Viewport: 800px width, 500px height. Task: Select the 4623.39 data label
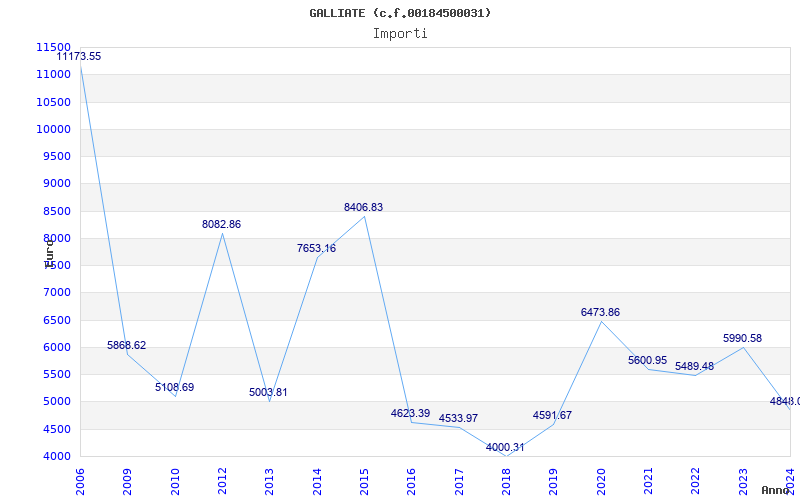[x=411, y=413]
